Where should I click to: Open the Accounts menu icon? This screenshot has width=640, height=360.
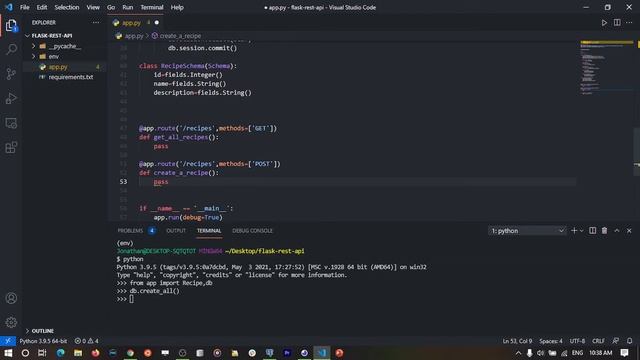pyautogui.click(x=11, y=298)
